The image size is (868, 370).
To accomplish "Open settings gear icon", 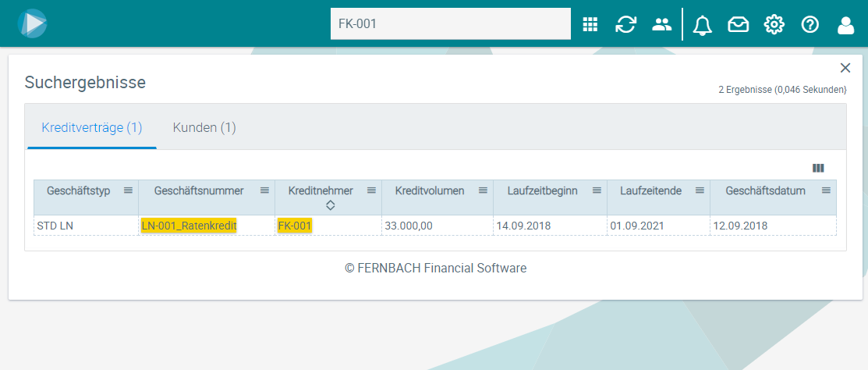I will point(774,24).
